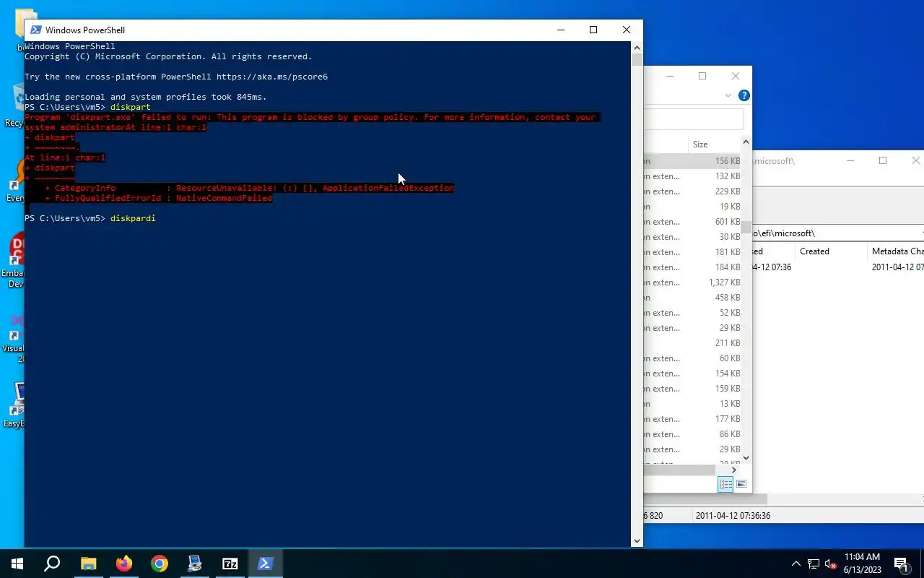This screenshot has height=578, width=924.
Task: Close the PowerShell window
Action: pos(627,30)
